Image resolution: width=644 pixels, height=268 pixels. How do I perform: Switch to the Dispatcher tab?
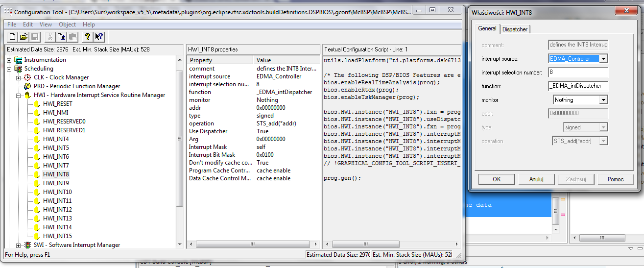click(x=515, y=29)
